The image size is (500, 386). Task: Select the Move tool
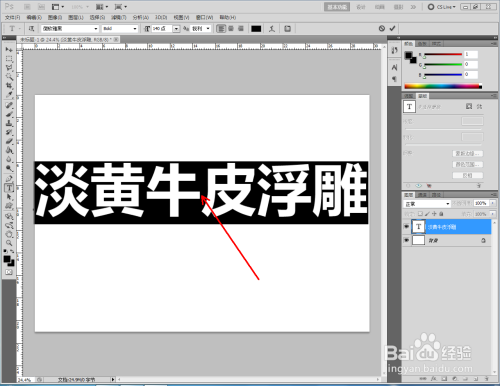click(9, 50)
